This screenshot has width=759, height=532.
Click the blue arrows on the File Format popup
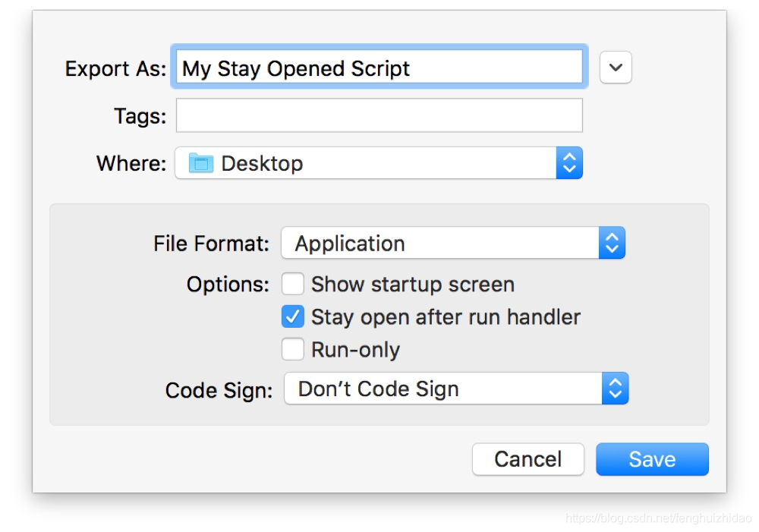(612, 243)
